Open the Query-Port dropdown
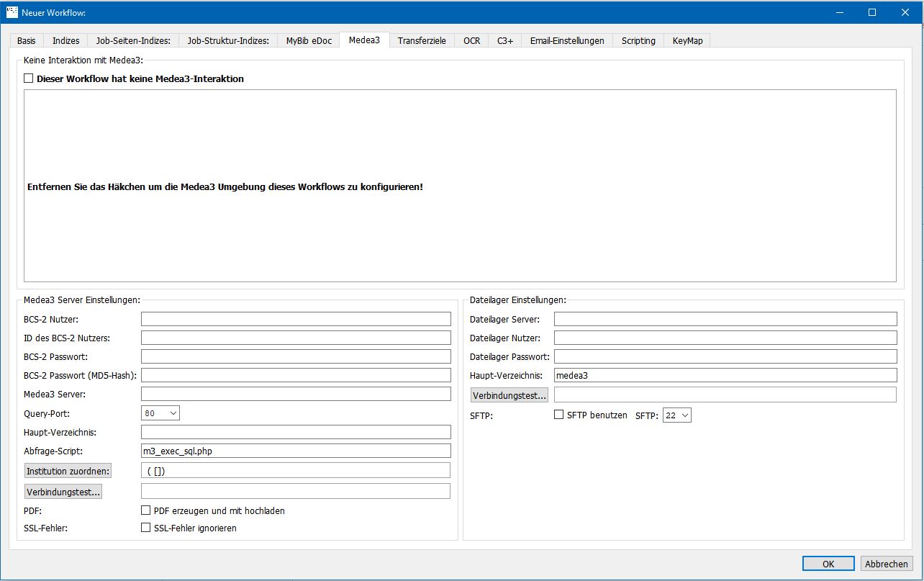The width and height of the screenshot is (924, 581). click(x=160, y=413)
